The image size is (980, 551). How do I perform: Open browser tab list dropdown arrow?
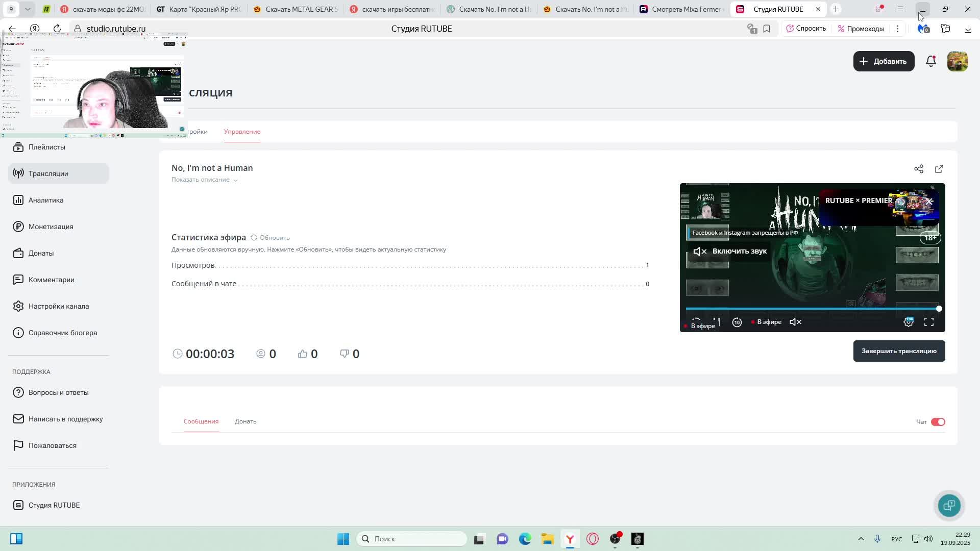[x=28, y=9]
